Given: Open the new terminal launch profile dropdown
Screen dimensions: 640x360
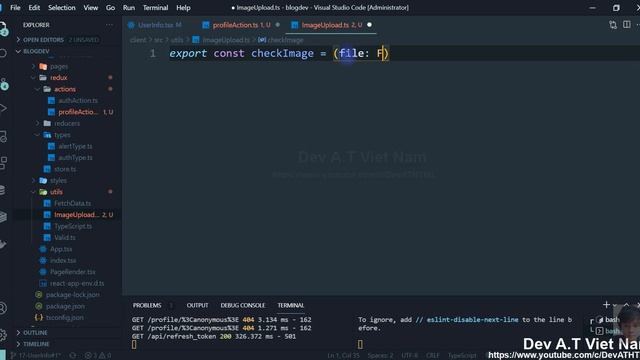Looking at the screenshot, I should pos(615,305).
